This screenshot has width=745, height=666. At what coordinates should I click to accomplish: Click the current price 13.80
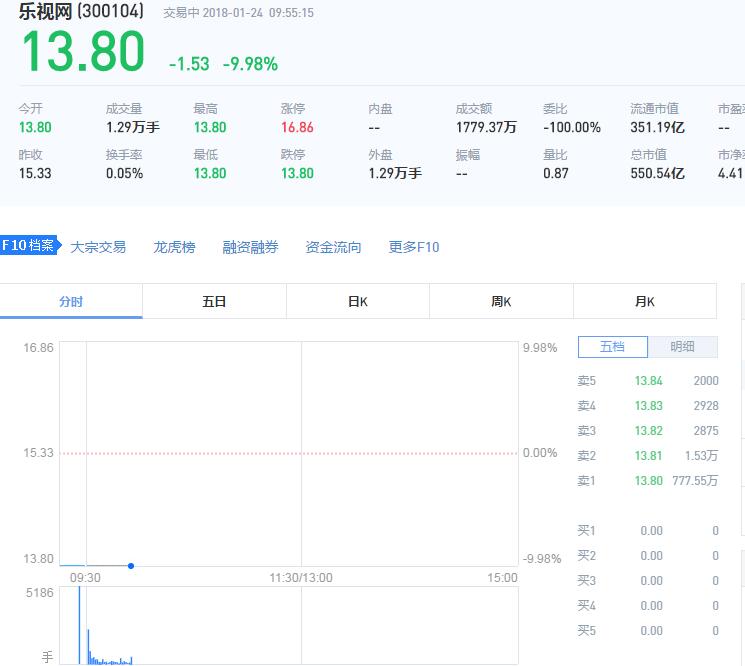(83, 51)
